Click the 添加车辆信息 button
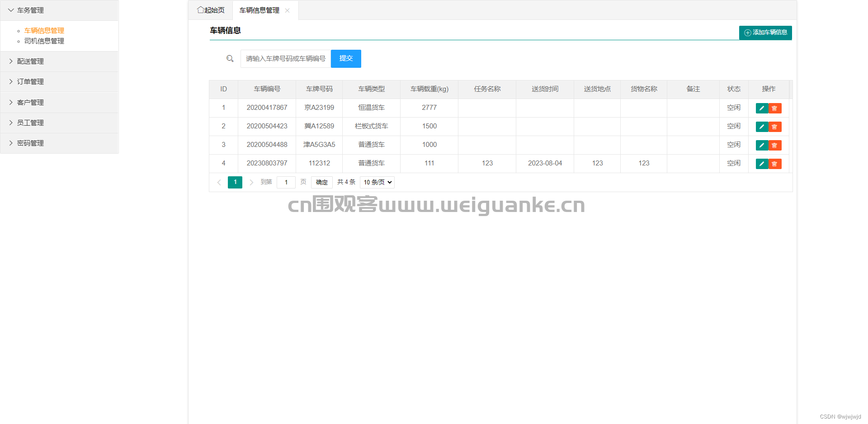The image size is (868, 424). coord(765,33)
